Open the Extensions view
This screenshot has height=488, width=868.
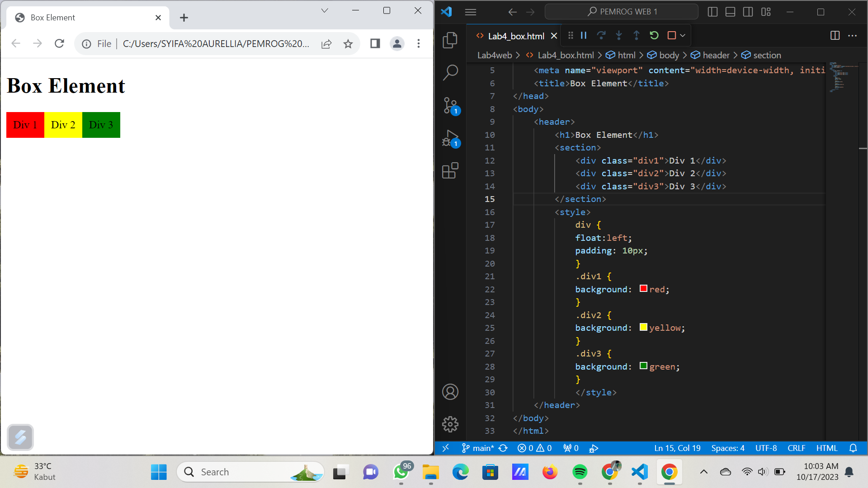click(450, 170)
